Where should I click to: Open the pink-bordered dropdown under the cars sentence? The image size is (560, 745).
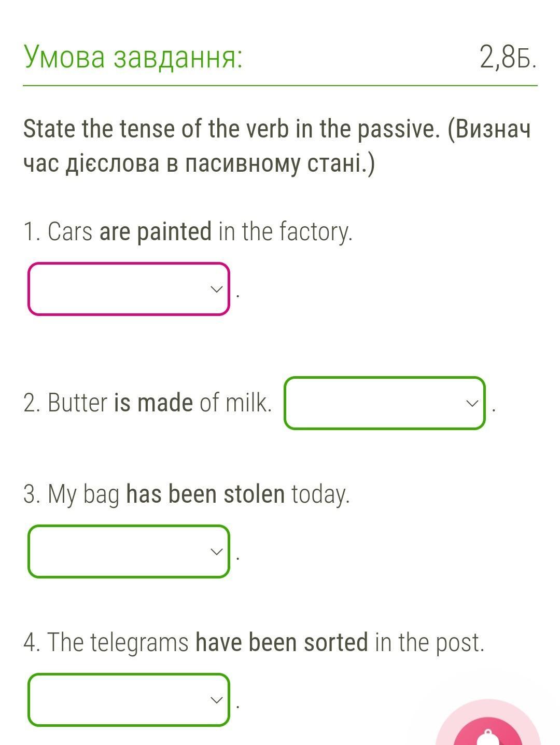129,289
